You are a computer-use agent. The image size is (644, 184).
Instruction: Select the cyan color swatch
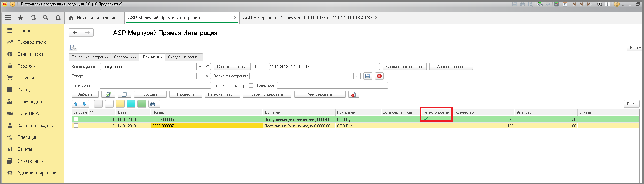click(131, 104)
